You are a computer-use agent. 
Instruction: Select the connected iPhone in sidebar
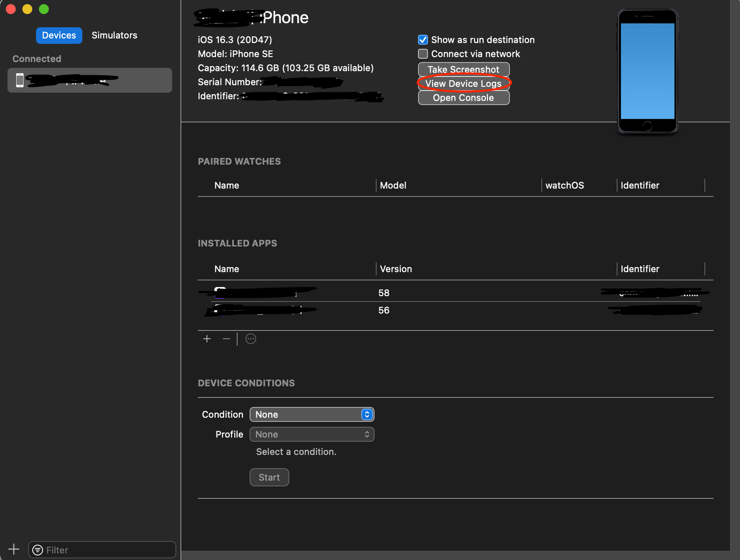point(90,80)
